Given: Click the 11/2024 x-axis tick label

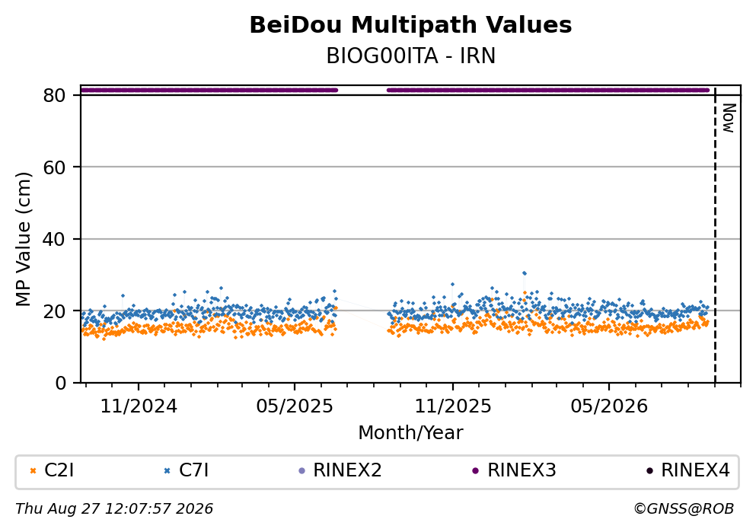Looking at the screenshot, I should [139, 406].
